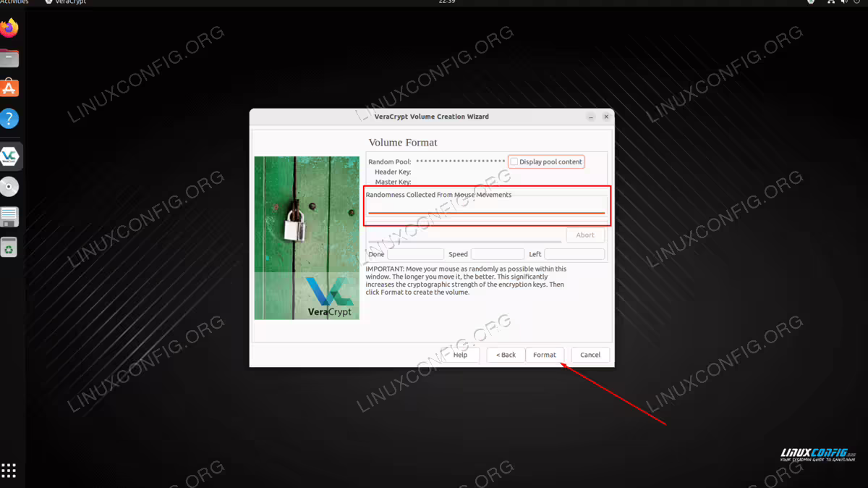Click the mouse randomness progress bar
This screenshot has width=868, height=488.
tap(486, 213)
